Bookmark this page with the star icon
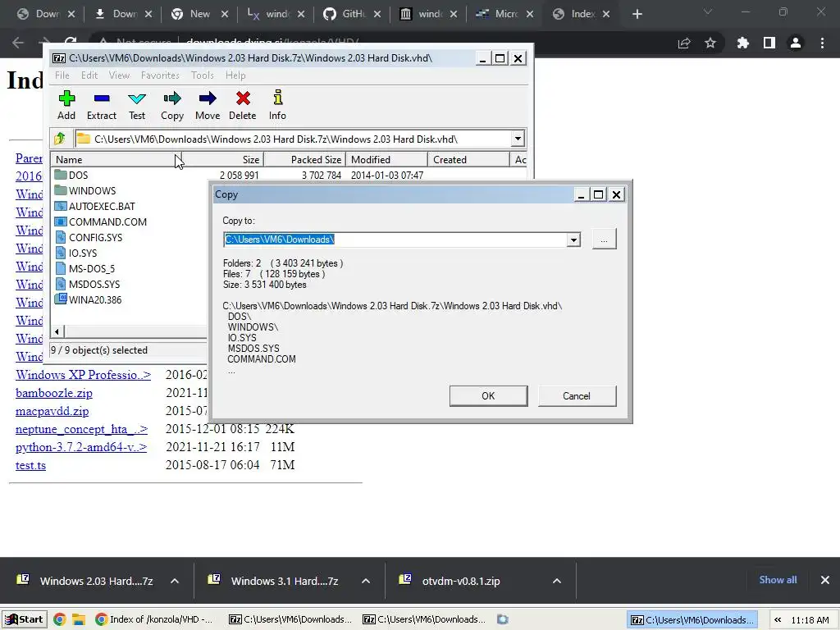 pos(710,43)
